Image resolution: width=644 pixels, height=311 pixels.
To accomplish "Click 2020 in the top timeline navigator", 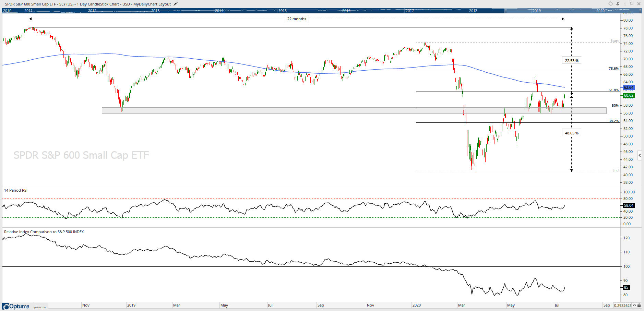I will point(600,11).
